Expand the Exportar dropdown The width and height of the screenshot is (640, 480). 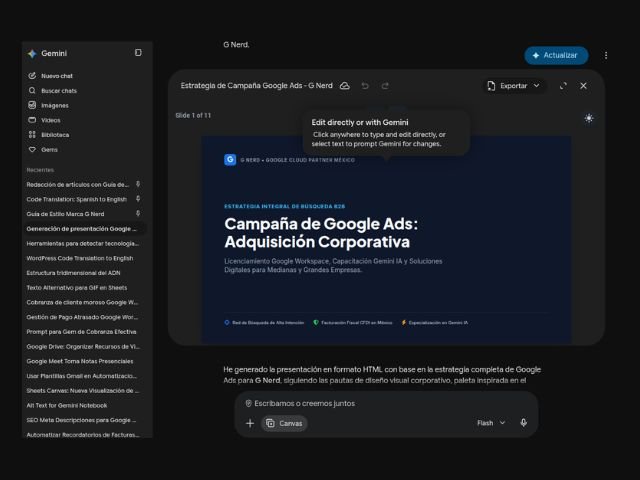point(514,86)
